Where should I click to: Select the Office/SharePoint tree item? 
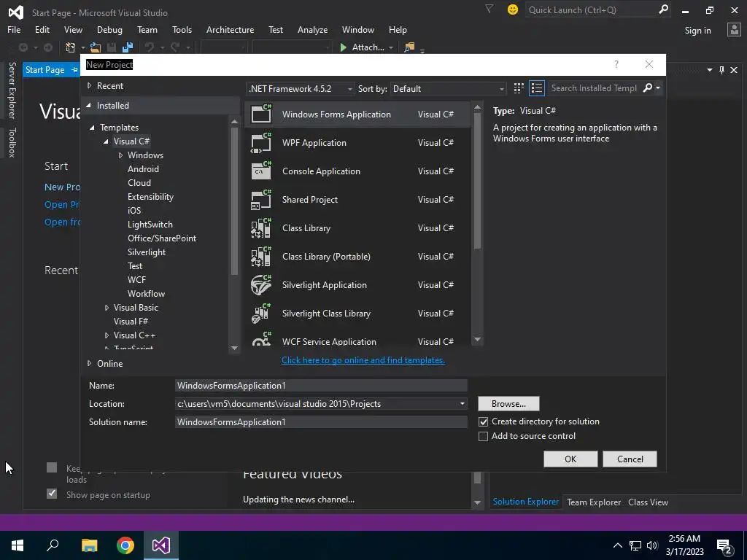pos(162,238)
